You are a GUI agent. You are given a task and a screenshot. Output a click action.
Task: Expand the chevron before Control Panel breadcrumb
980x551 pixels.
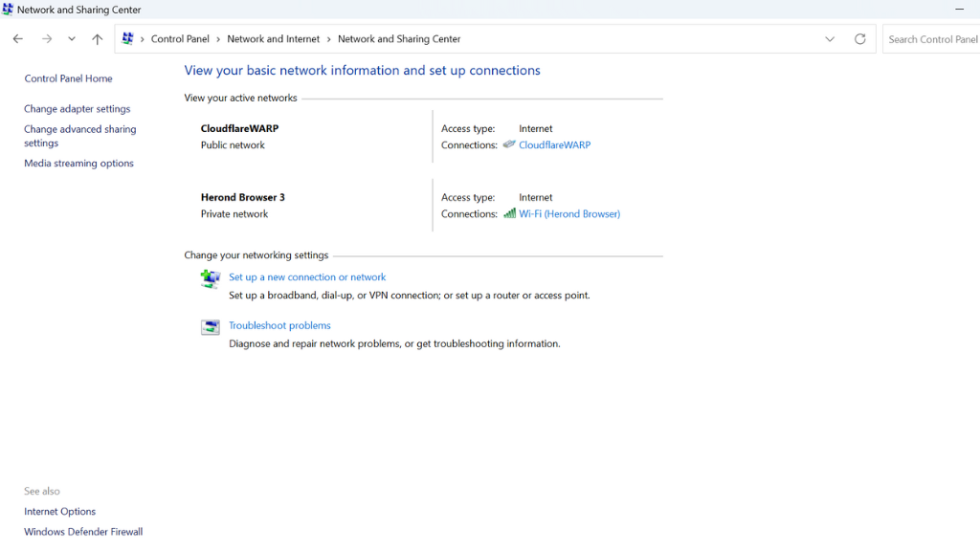pos(143,39)
